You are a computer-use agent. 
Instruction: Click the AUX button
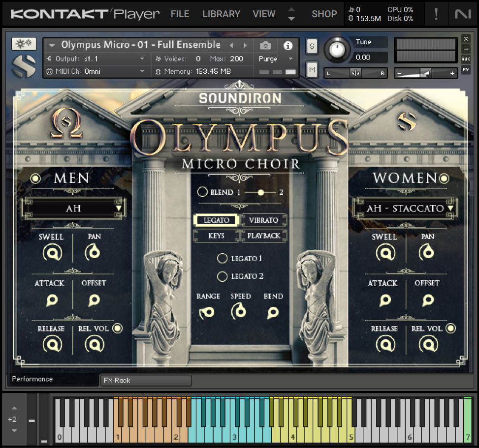pyautogui.click(x=466, y=59)
